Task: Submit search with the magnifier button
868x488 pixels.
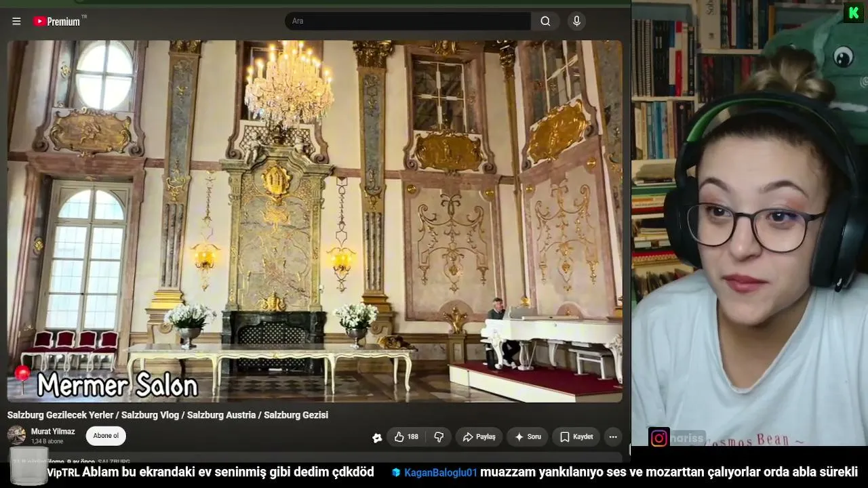Action: pyautogui.click(x=545, y=21)
